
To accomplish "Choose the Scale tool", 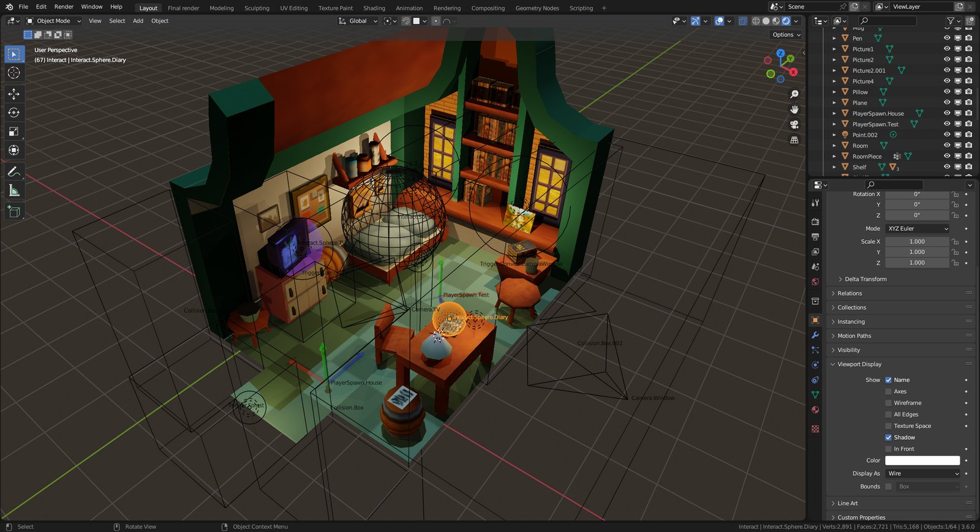I will tap(13, 132).
